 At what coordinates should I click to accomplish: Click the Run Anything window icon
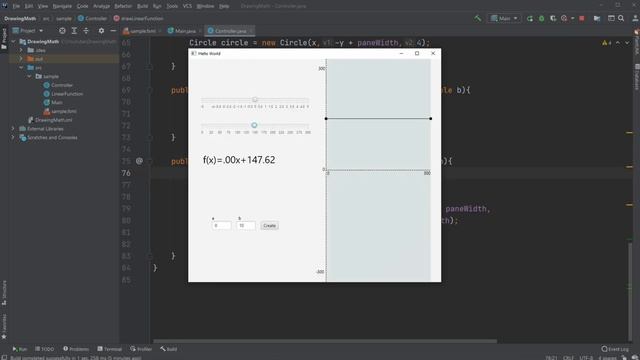pyautogui.click(x=611, y=18)
